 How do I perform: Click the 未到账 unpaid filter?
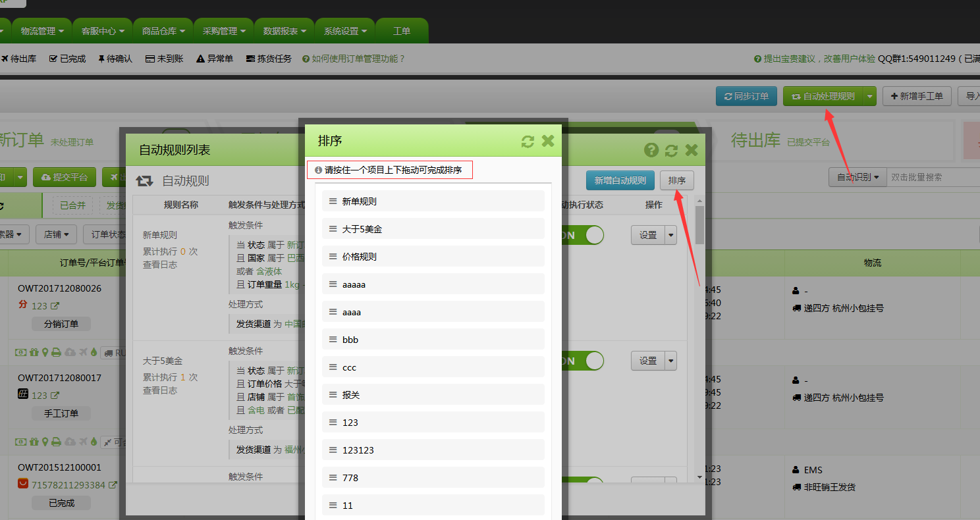[164, 59]
